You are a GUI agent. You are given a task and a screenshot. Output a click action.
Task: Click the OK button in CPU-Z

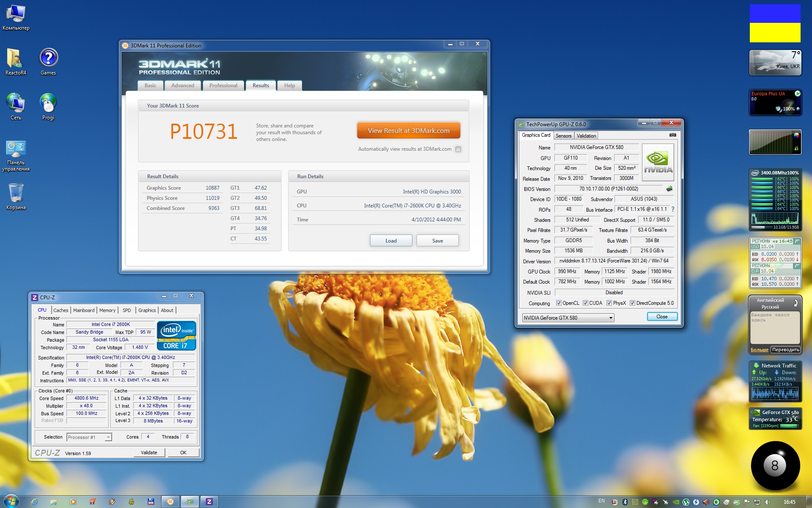(x=184, y=453)
